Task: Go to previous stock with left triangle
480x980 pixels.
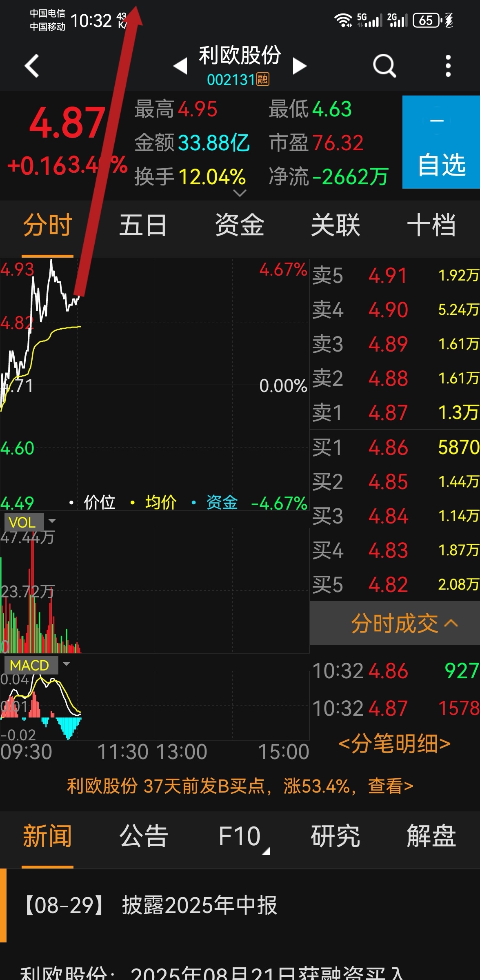Action: pyautogui.click(x=180, y=66)
